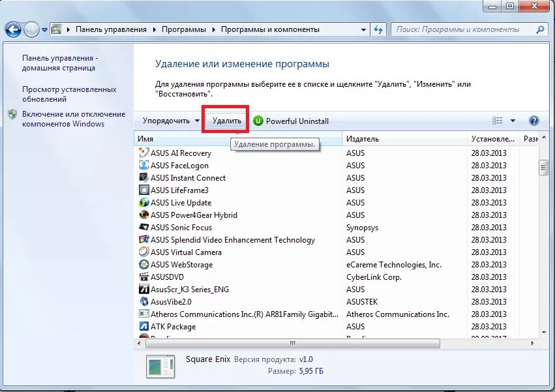
Task: Select ASUS FaceLogon program name
Action: (x=179, y=166)
